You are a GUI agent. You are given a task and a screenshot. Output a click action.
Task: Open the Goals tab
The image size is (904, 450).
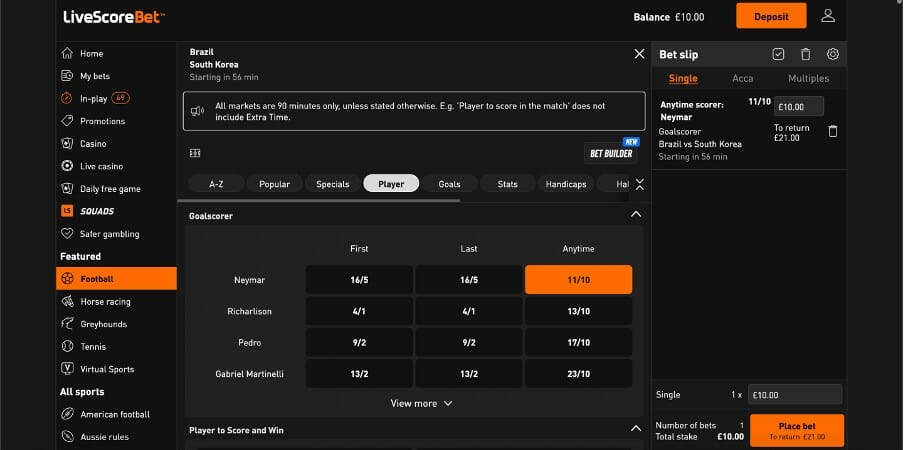[449, 184]
